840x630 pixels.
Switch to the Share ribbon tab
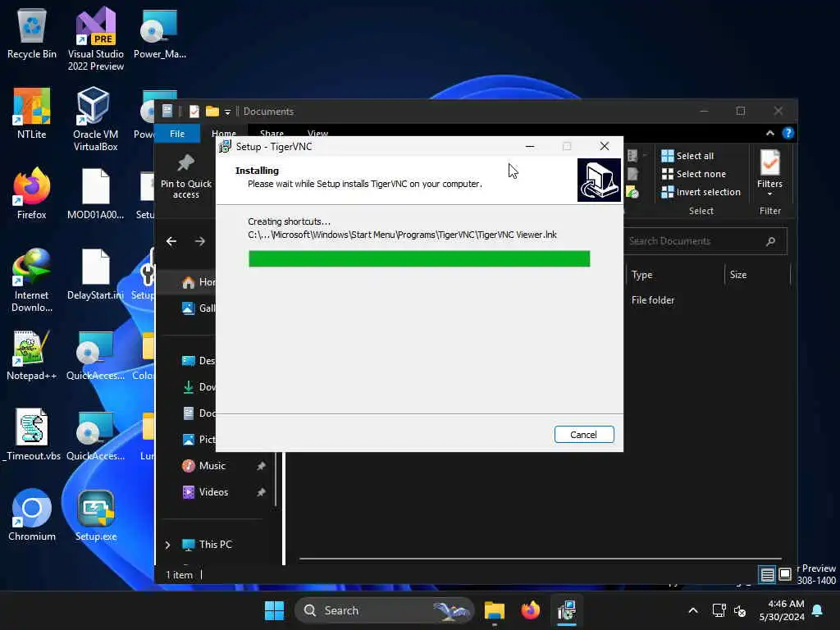point(272,134)
